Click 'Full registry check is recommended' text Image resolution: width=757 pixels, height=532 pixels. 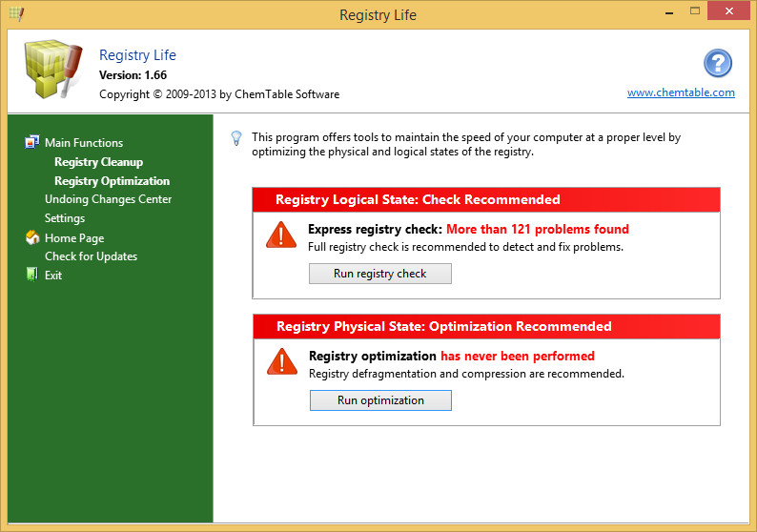(465, 247)
